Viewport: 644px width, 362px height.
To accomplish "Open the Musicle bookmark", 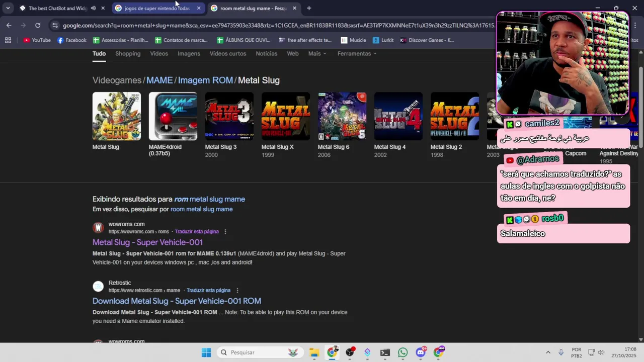I will pos(353,40).
